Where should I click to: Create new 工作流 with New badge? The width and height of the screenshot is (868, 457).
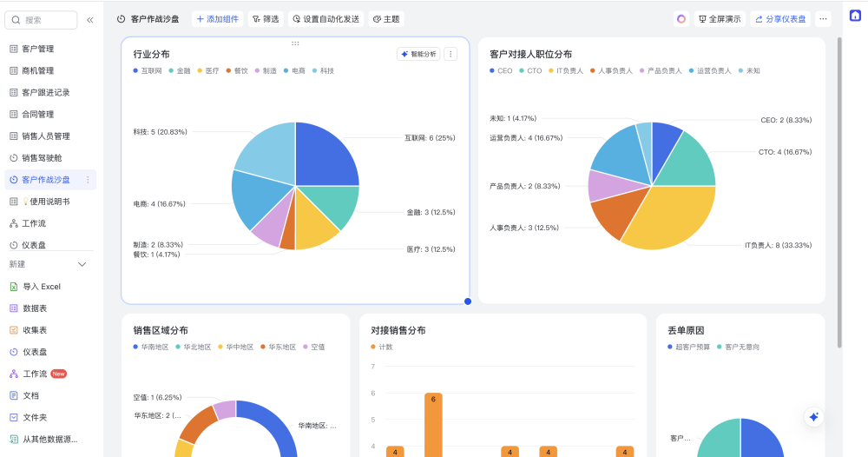[49, 374]
